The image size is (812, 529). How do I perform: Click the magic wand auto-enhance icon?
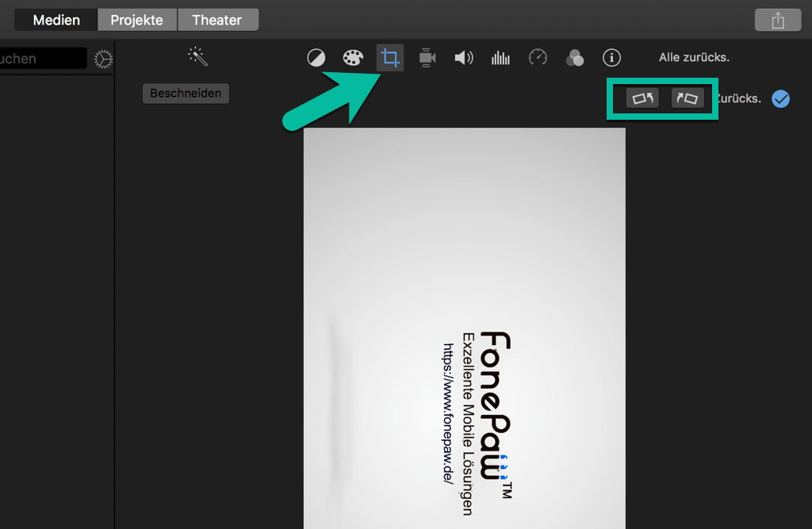[x=197, y=56]
